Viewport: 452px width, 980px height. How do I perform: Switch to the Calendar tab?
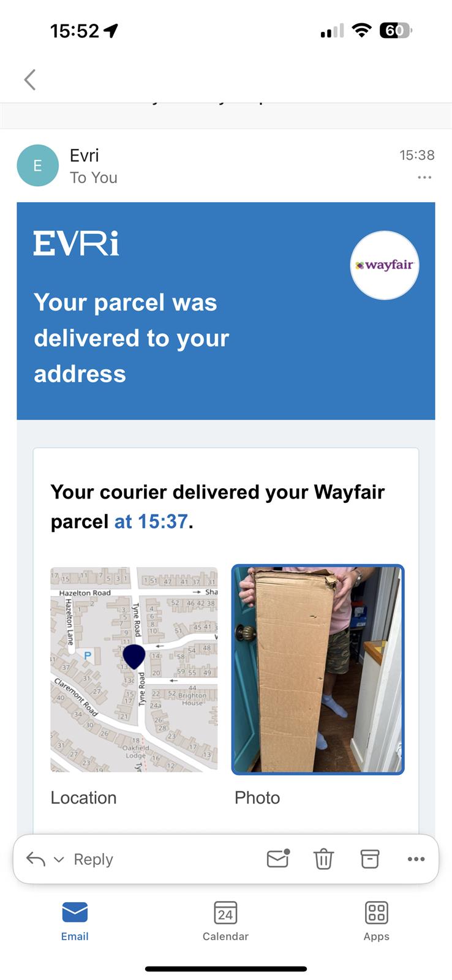click(x=225, y=921)
